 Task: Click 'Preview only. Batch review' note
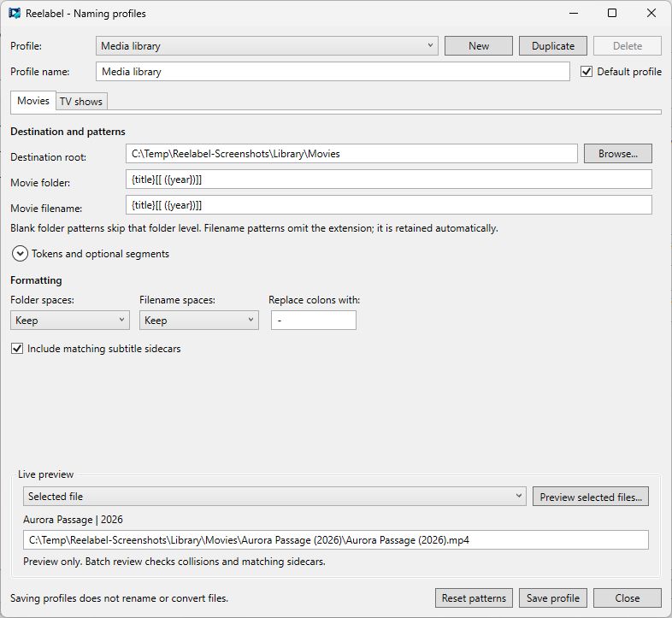pyautogui.click(x=174, y=562)
